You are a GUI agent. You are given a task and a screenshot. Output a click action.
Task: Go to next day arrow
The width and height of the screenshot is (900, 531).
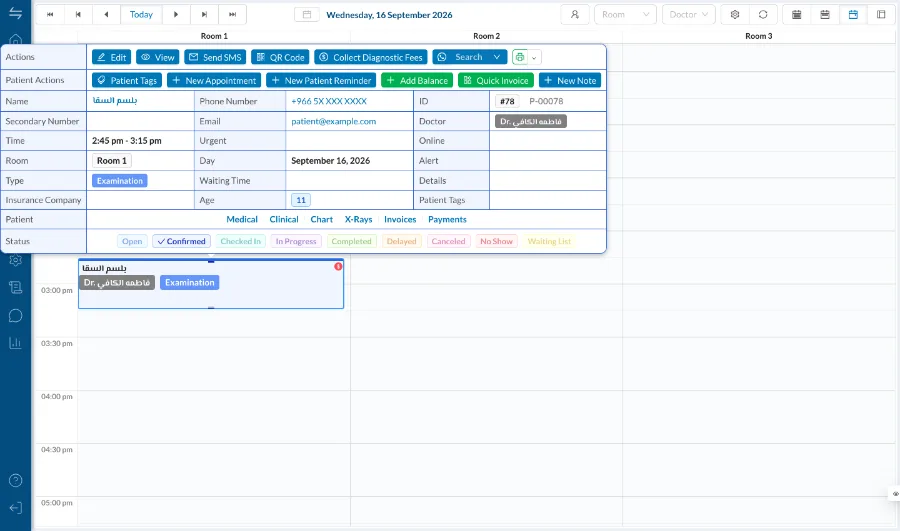(176, 14)
